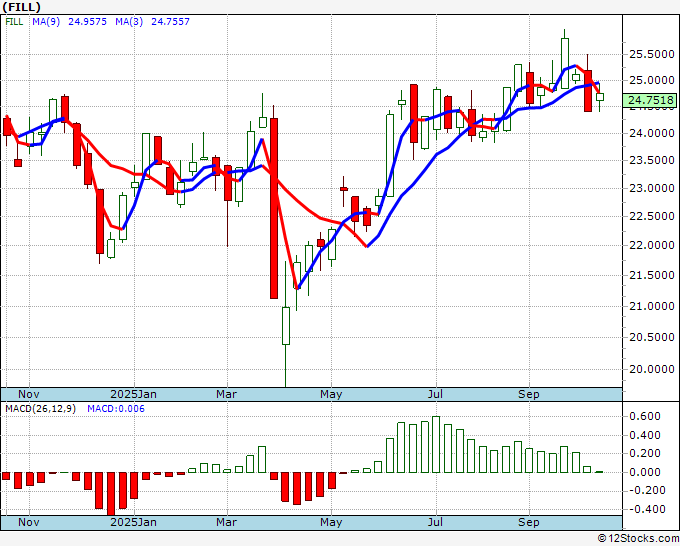
Task: Click 2025Jan on the price chart time axis
Action: point(134,394)
